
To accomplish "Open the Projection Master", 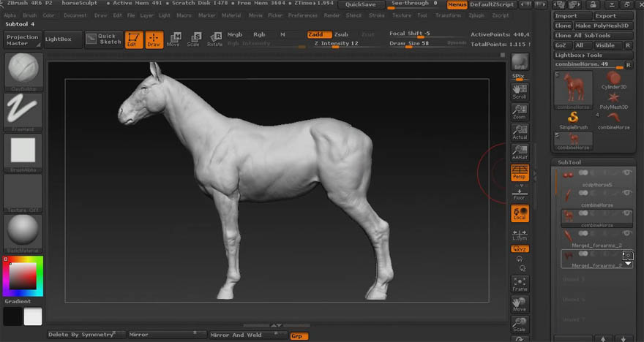I will tap(22, 39).
